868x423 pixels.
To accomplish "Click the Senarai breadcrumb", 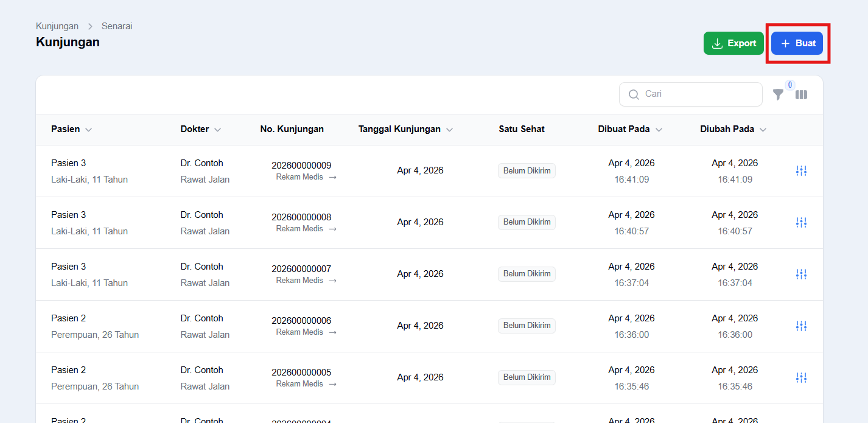I will 117,26.
